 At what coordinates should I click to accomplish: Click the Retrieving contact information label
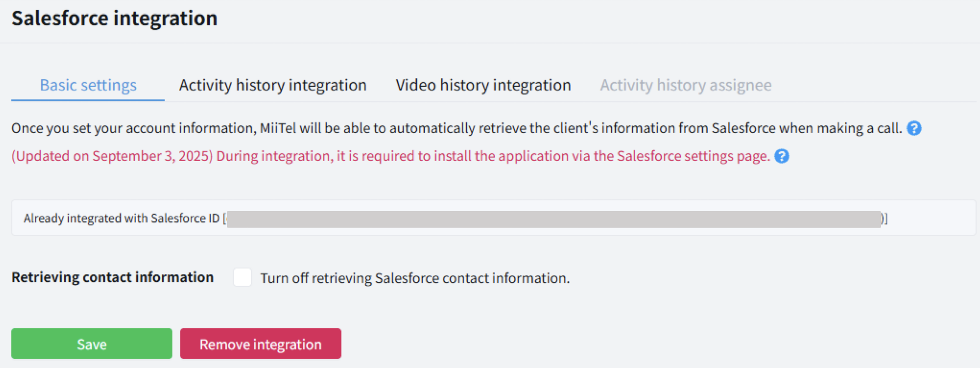click(x=112, y=277)
